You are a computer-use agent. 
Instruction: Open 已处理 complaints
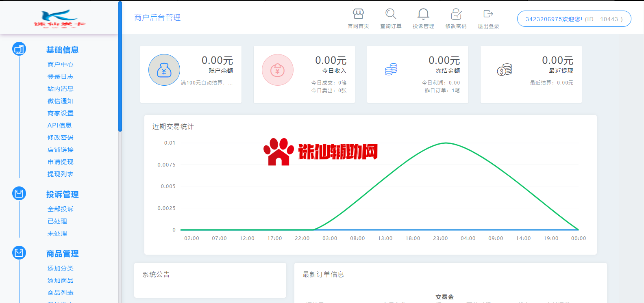[x=57, y=221]
